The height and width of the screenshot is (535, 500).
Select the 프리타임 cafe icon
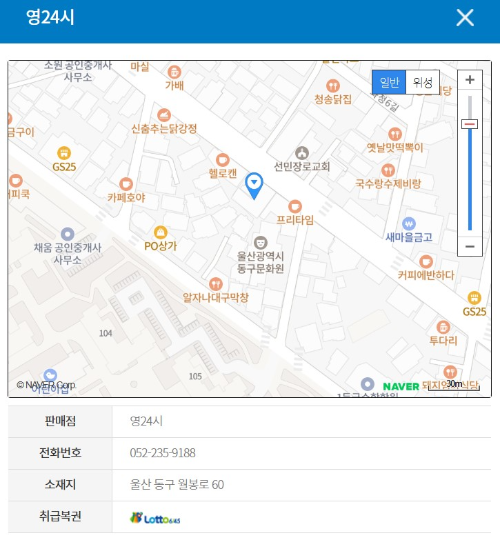(295, 206)
